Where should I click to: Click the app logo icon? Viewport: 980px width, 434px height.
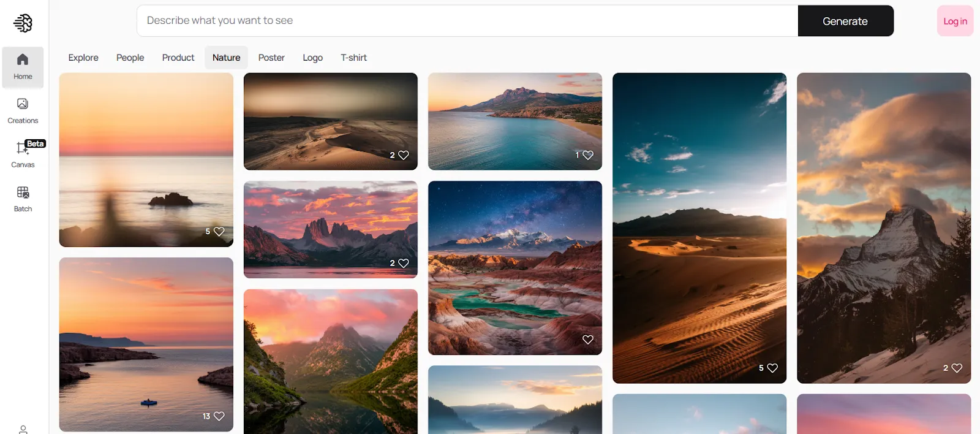(23, 23)
